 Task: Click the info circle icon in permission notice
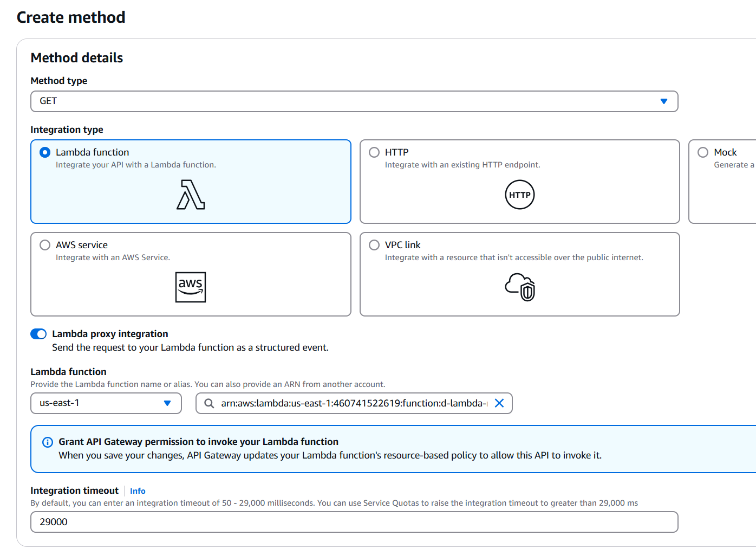pos(48,442)
